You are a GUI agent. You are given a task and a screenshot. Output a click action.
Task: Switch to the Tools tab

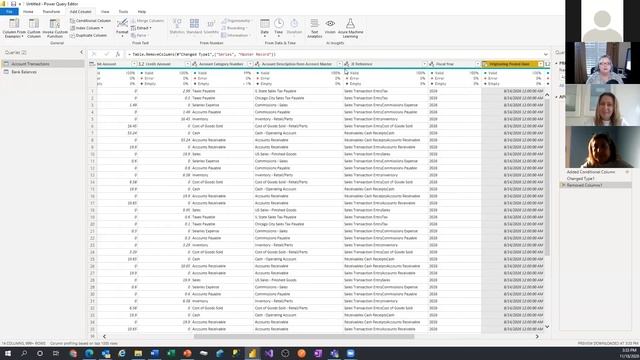click(123, 11)
